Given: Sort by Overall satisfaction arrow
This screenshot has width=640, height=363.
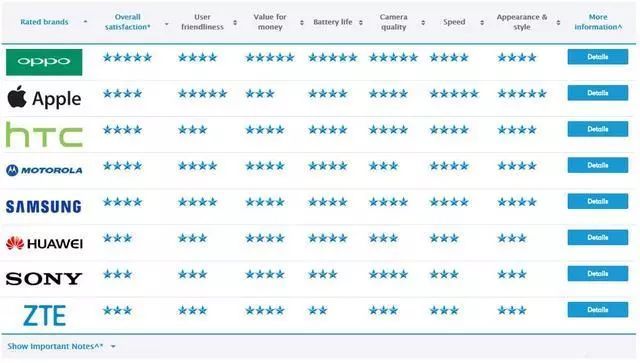Looking at the screenshot, I should pyautogui.click(x=167, y=24).
